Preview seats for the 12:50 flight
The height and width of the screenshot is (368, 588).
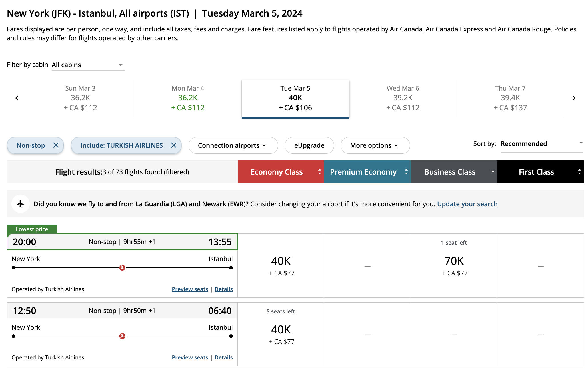coord(190,357)
